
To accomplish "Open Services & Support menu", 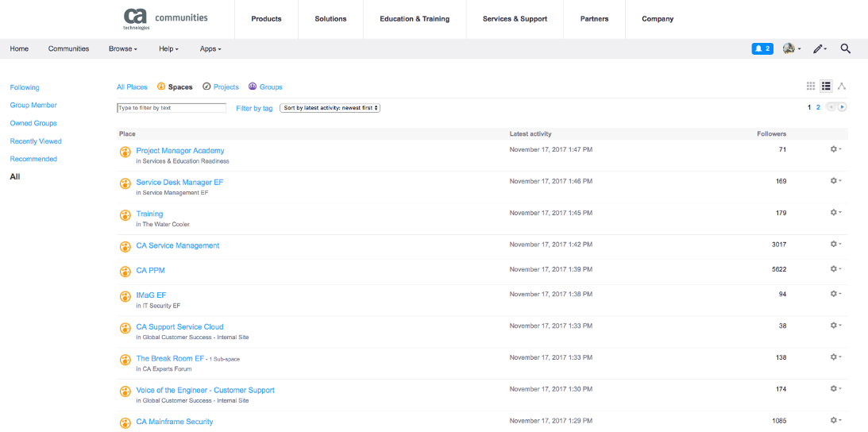I will click(x=515, y=19).
